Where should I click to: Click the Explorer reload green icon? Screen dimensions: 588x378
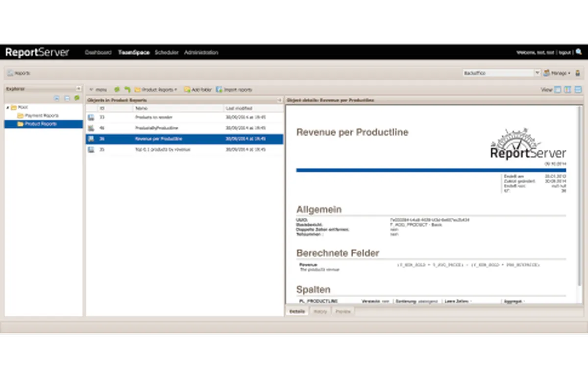[77, 98]
